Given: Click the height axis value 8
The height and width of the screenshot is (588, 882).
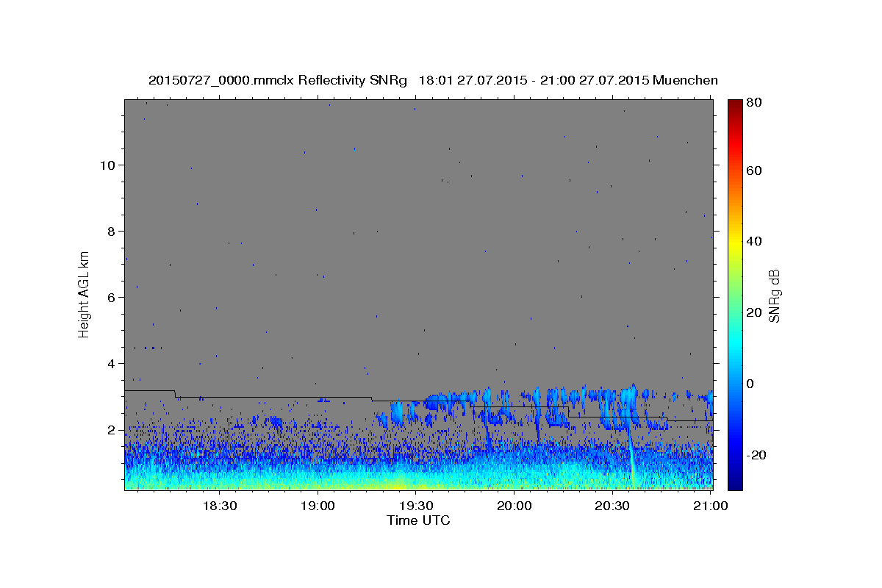Looking at the screenshot, I should point(112,231).
